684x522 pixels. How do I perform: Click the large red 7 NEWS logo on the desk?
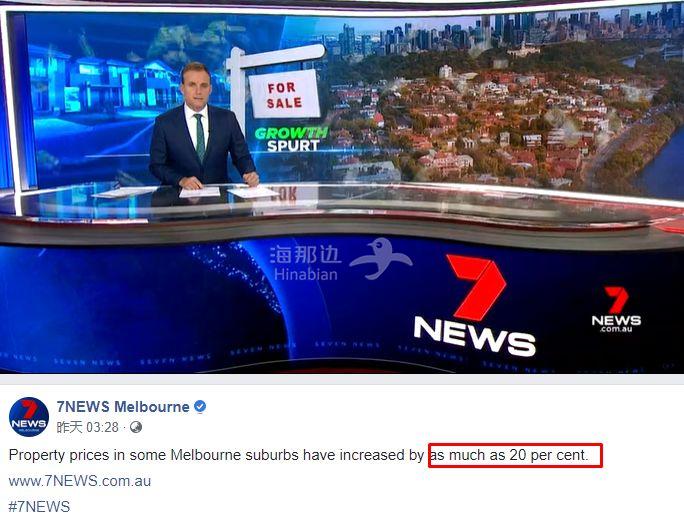475,304
